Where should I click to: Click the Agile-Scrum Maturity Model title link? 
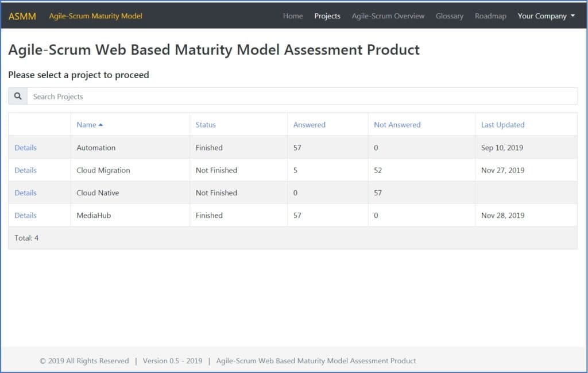95,16
